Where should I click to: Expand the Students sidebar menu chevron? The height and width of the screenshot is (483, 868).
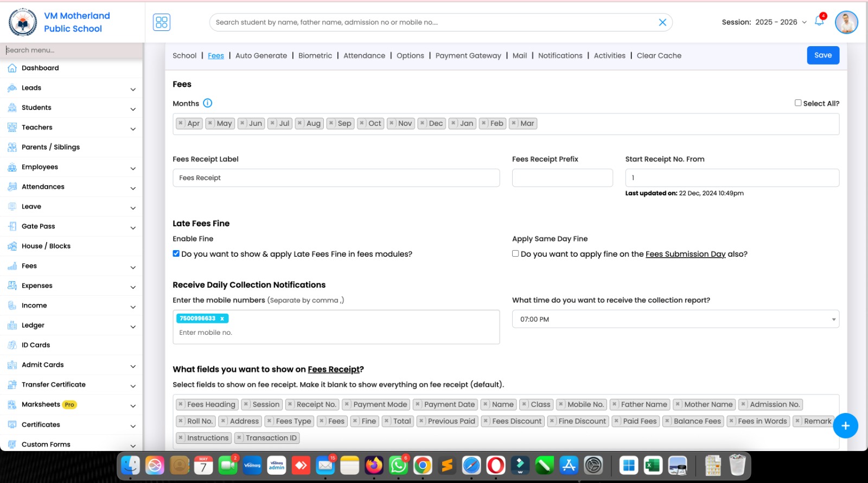[x=133, y=109]
